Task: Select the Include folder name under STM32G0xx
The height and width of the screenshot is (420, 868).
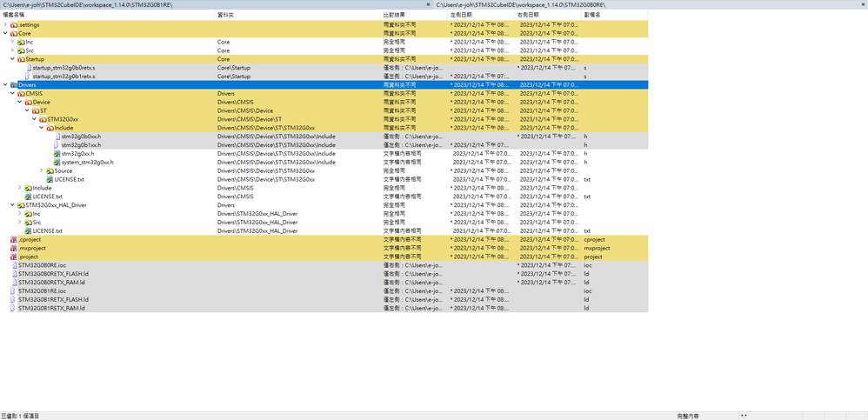Action: 63,128
